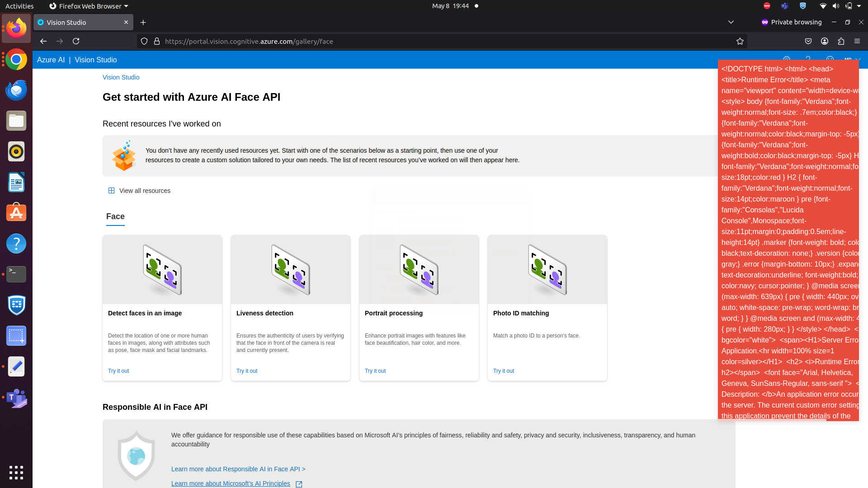Click the Liveness detection card image

(x=291, y=269)
